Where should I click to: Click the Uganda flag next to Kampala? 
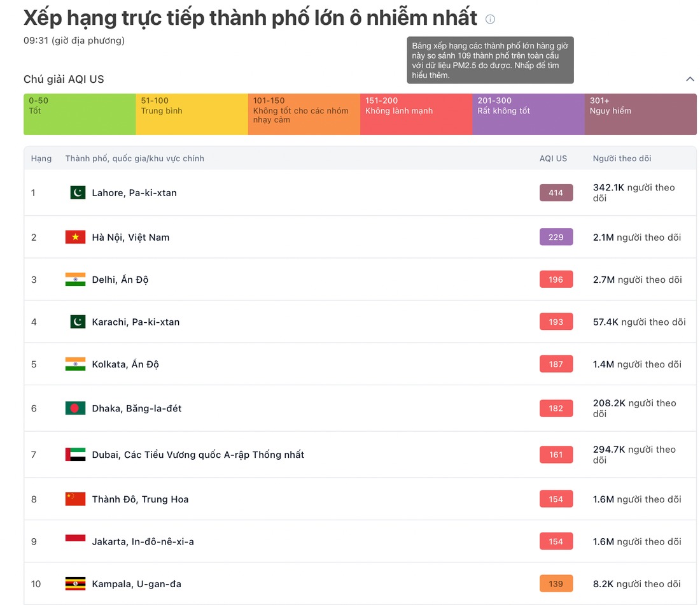pos(75,584)
